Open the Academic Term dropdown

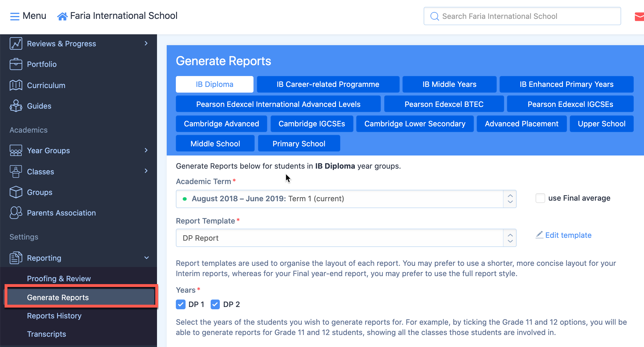coord(346,199)
